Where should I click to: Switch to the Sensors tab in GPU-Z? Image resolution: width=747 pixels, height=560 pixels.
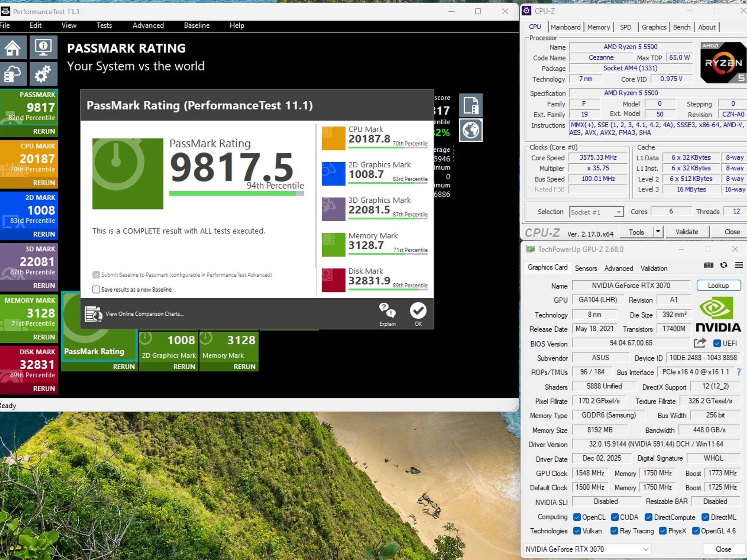(586, 268)
